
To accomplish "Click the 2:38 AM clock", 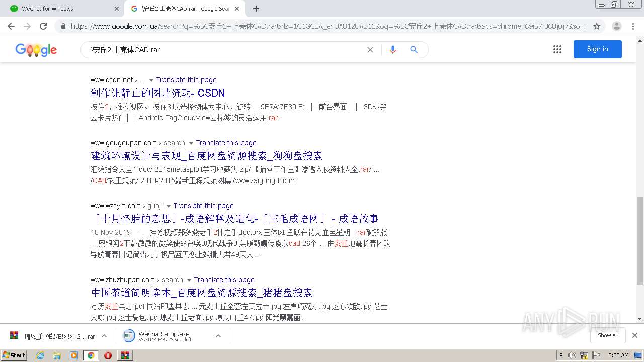I will [618, 355].
